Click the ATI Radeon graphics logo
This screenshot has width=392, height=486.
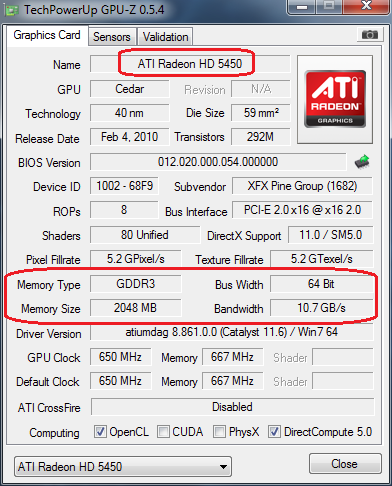[335, 99]
